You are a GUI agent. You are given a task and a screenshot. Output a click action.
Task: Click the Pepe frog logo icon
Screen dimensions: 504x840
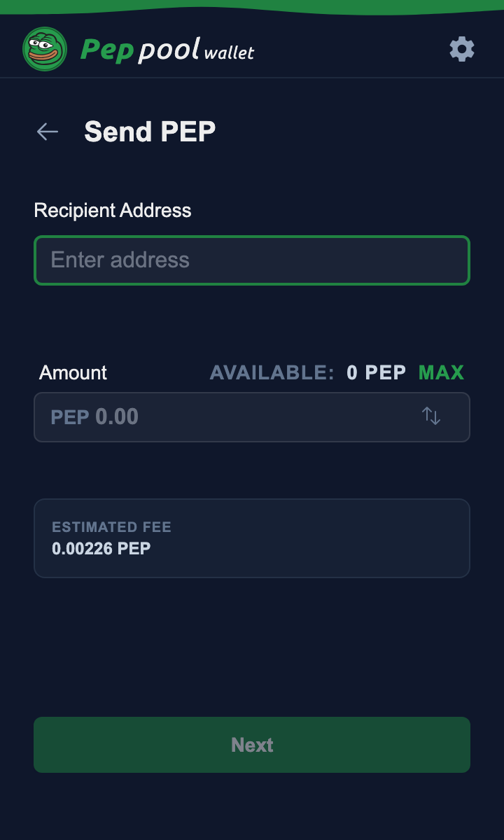click(x=45, y=49)
